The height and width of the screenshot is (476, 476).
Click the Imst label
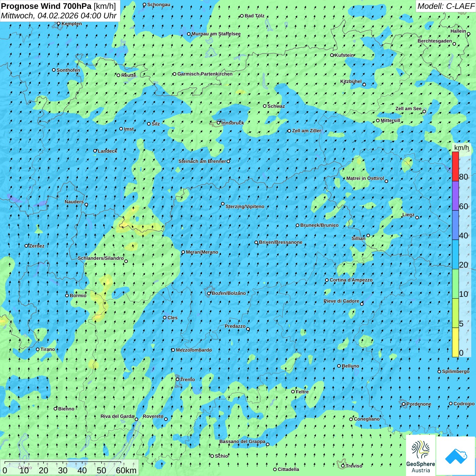click(x=129, y=129)
